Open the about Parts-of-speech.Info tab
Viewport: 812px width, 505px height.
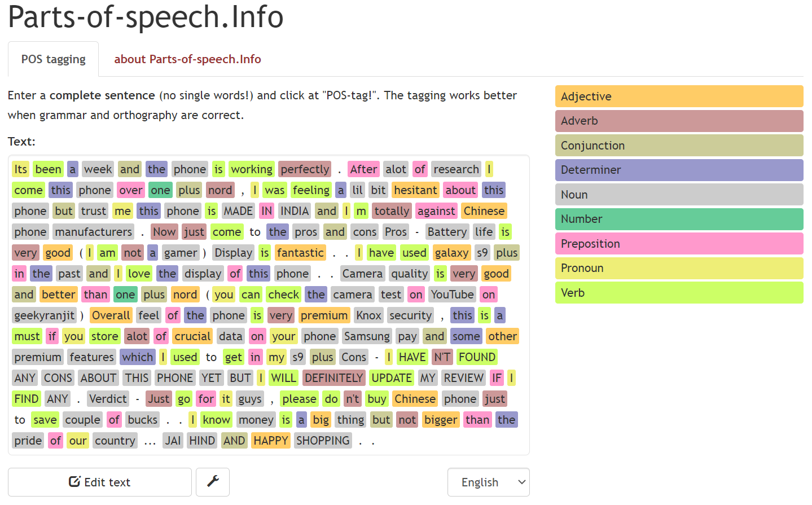(x=187, y=59)
